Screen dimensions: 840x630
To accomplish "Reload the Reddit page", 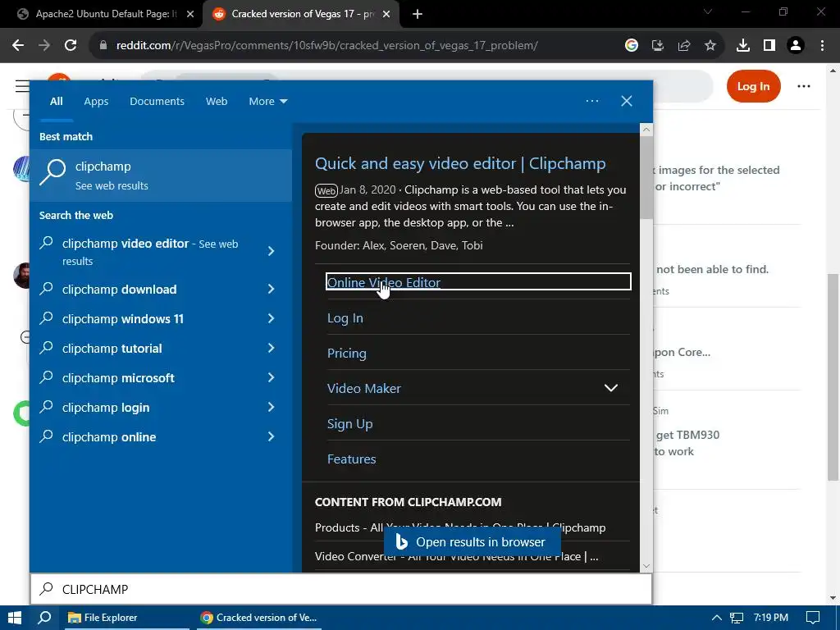I will pyautogui.click(x=71, y=46).
